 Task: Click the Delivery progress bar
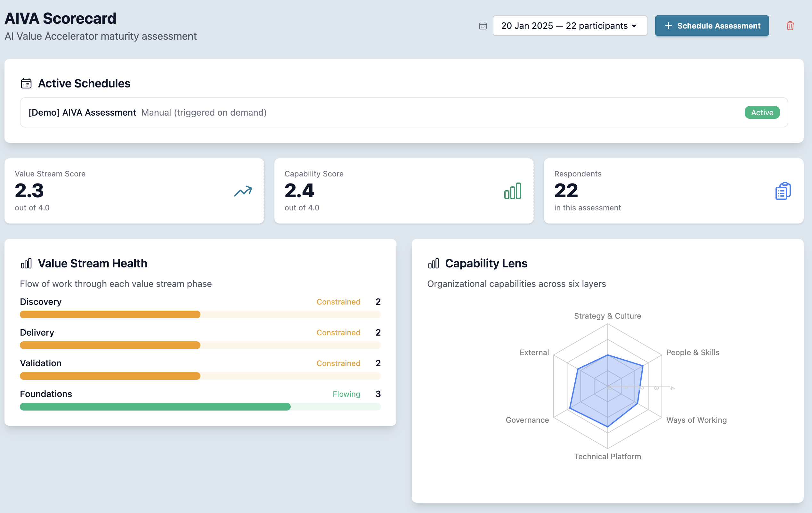(x=200, y=345)
